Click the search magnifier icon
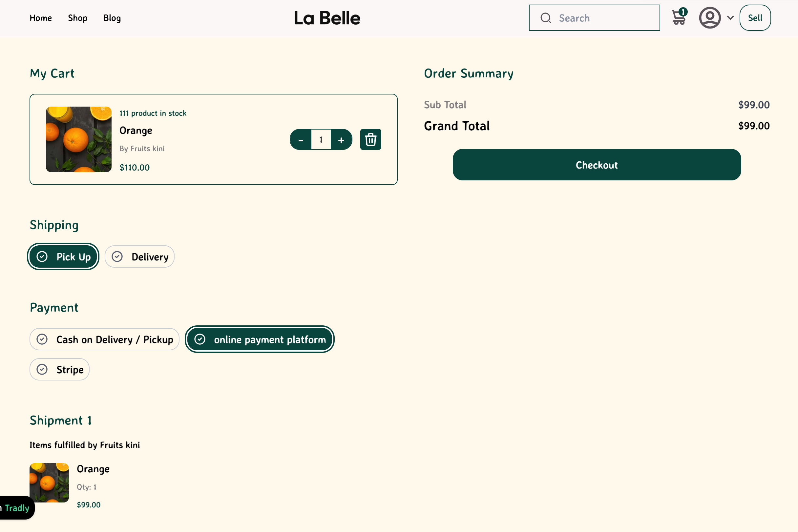Viewport: 798px width, 532px height. (545, 18)
